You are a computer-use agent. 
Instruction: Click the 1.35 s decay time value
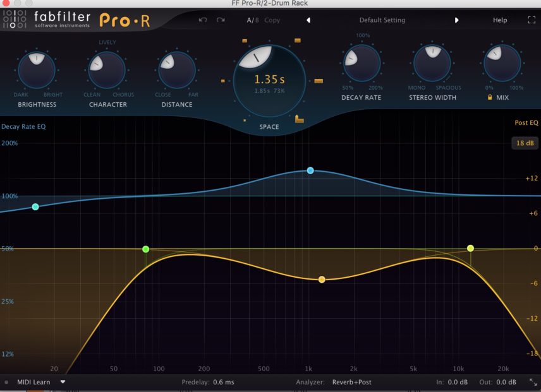[269, 80]
